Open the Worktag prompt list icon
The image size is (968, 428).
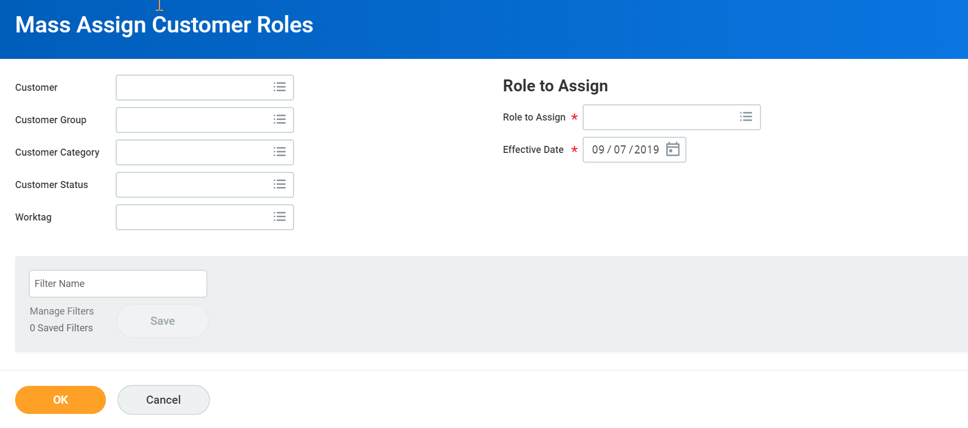tap(280, 217)
